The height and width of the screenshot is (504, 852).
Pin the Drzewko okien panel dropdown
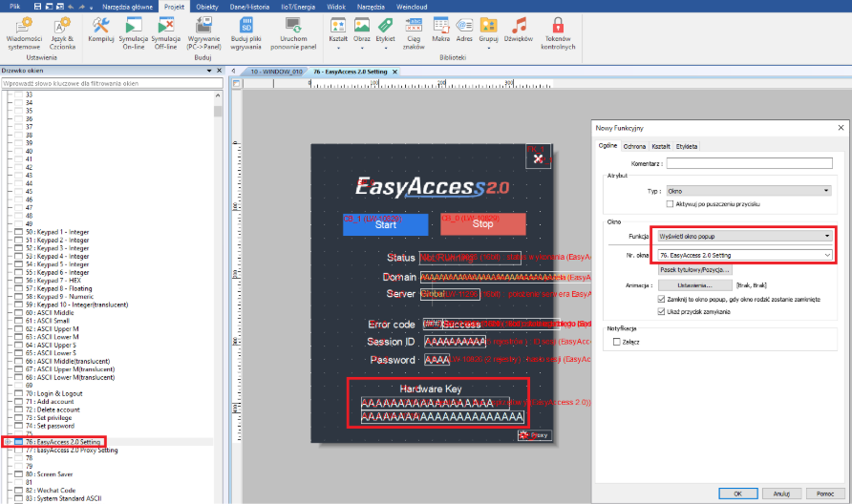pos(209,71)
